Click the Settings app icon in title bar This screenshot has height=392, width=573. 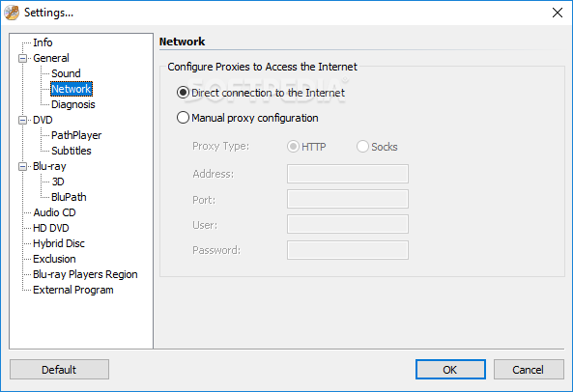coord(12,13)
